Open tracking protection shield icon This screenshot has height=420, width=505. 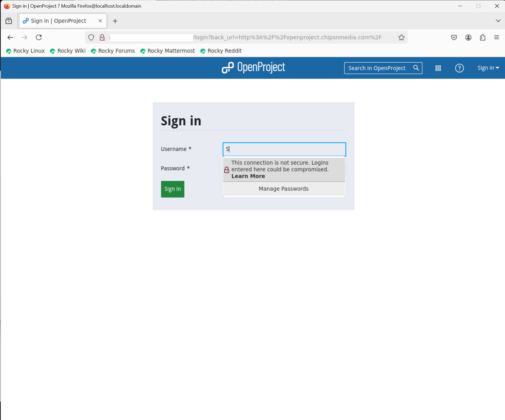[91, 37]
